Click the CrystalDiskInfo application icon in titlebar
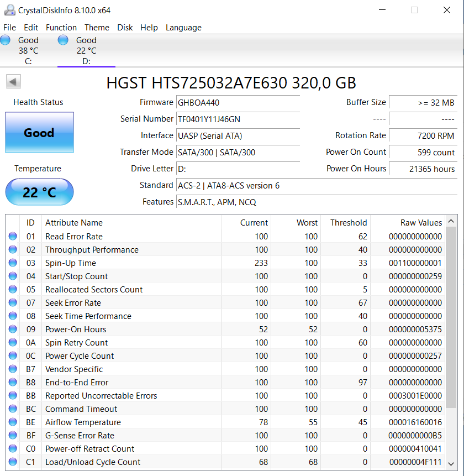This screenshot has width=464, height=476. (x=9, y=9)
